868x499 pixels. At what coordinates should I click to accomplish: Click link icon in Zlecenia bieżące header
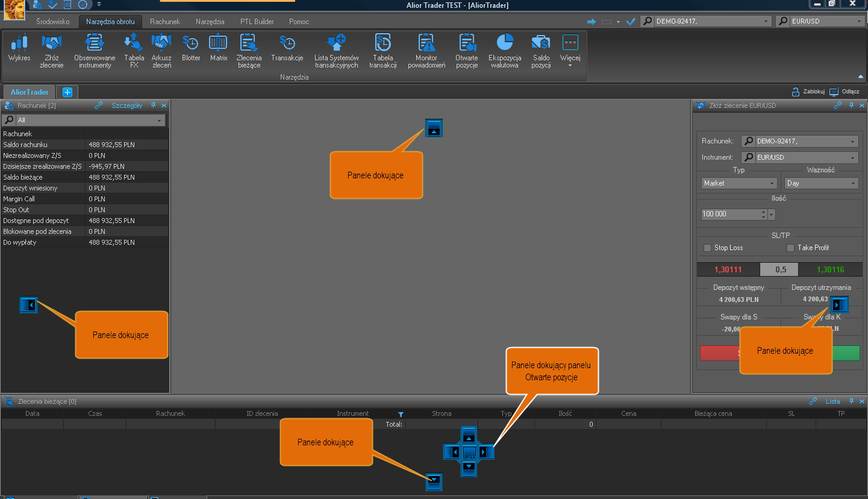(813, 401)
